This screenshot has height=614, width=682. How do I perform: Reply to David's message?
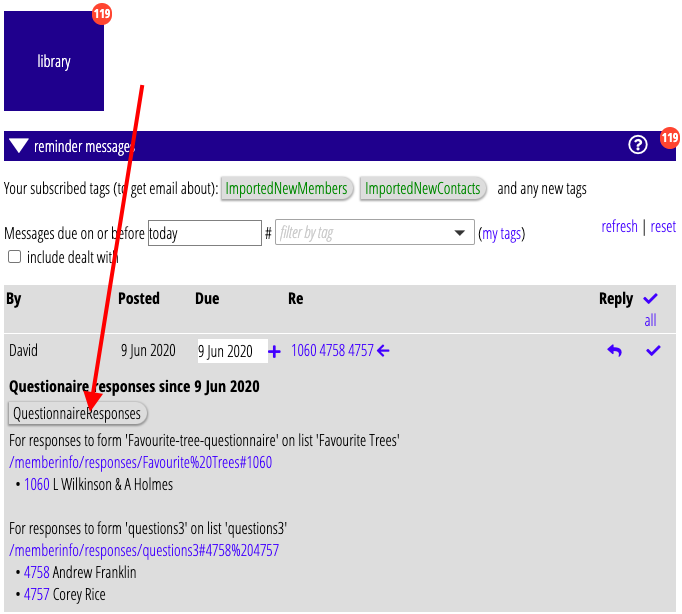[x=614, y=350]
